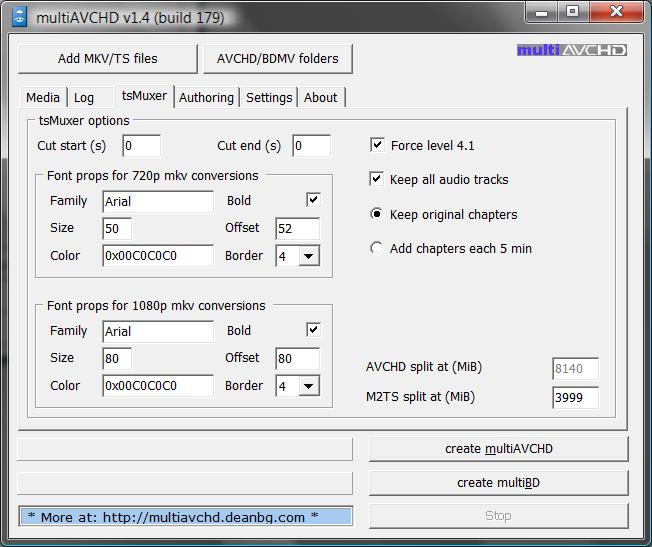The width and height of the screenshot is (652, 547).
Task: Show the About tab
Action: 321,98
